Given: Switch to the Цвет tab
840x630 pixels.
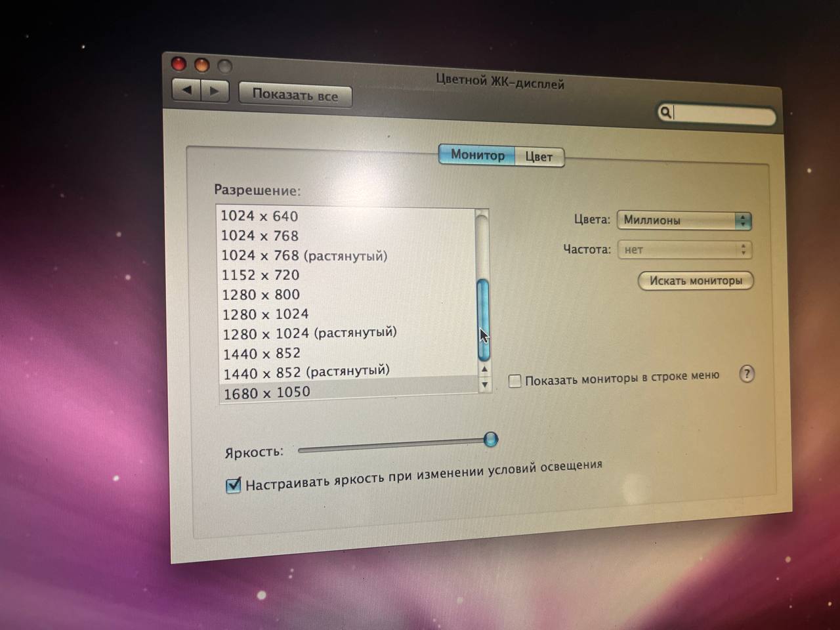Looking at the screenshot, I should pyautogui.click(x=539, y=157).
